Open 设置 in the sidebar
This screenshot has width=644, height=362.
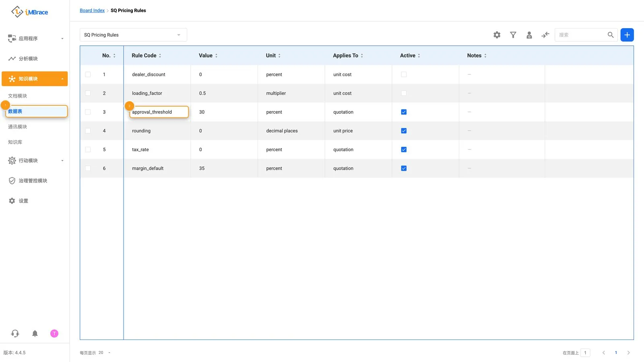(x=35, y=201)
